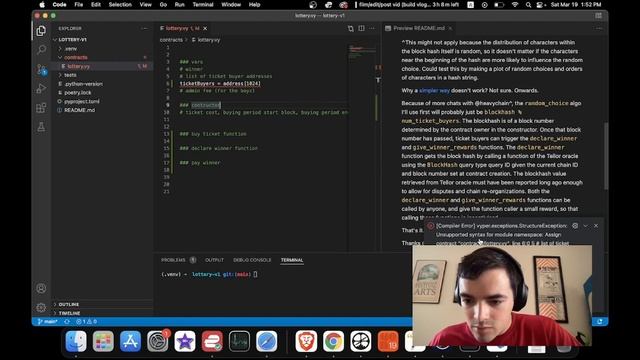Viewport: 640px width, 360px height.
Task: Click the code minimap in the lottery.vy editor
Action: (362, 51)
